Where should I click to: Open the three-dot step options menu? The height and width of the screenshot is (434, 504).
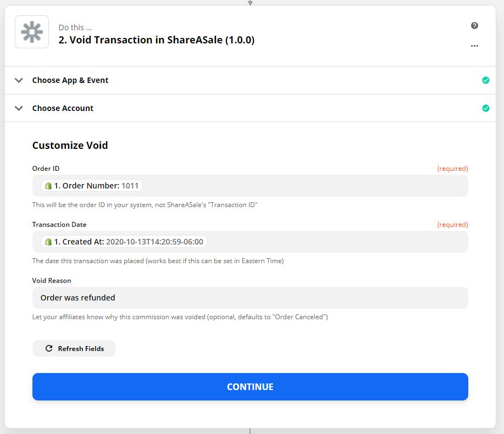pos(474,46)
